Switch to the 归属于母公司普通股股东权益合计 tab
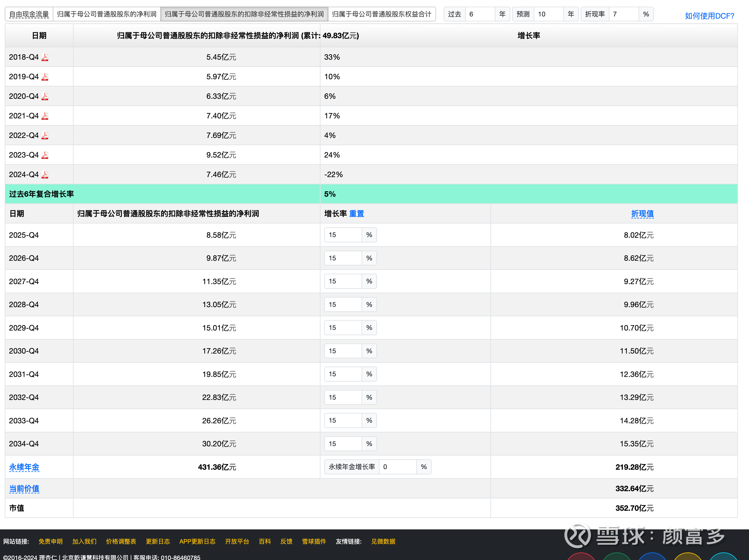Screen dimensions: 749x560 pos(382,14)
